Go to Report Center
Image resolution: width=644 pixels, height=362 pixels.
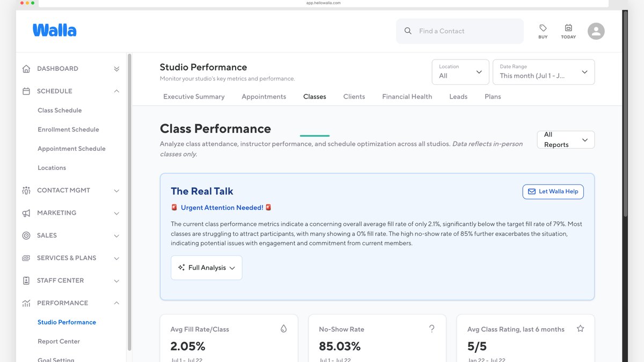point(58,342)
